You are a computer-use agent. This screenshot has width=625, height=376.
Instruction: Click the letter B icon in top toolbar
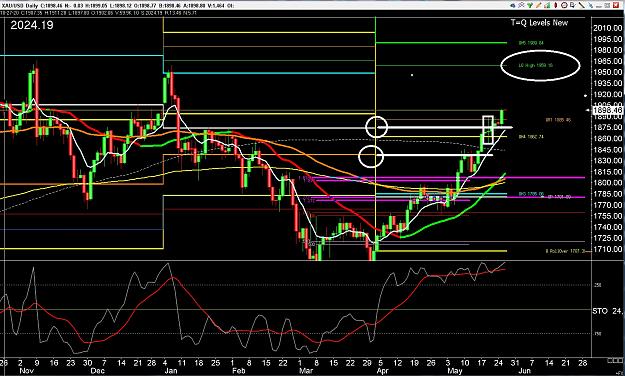573,5
